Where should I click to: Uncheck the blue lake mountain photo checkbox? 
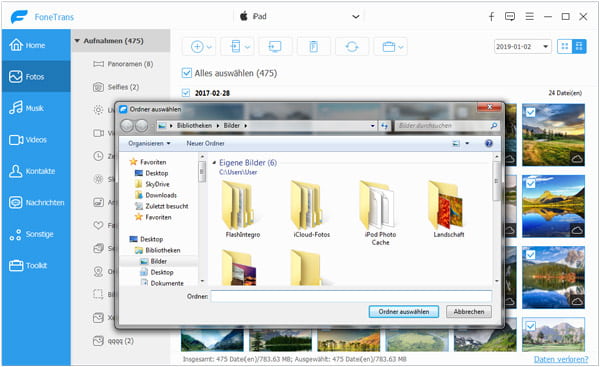point(530,183)
